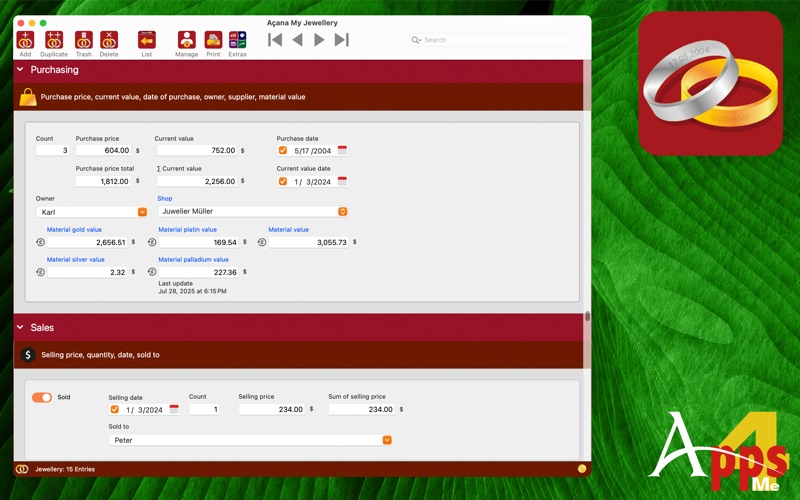Click the 'Jewellery: 15 Entries' status text

pos(65,469)
